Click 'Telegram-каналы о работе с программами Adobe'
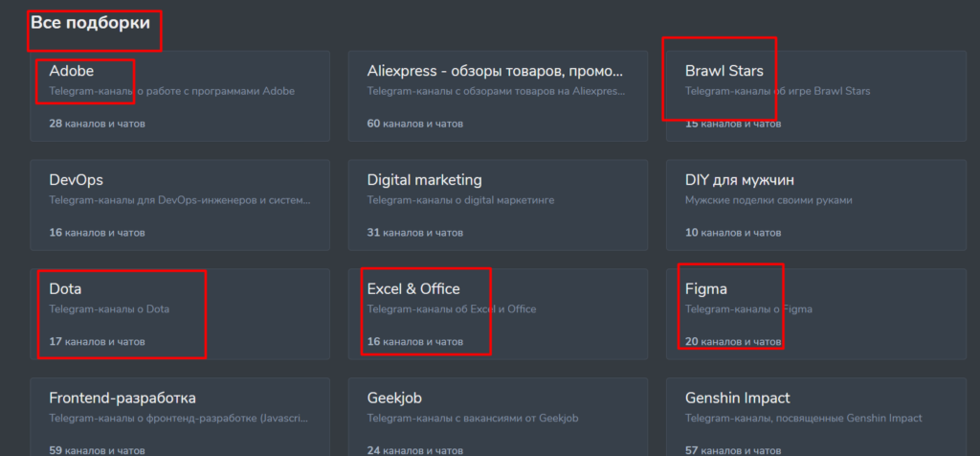Screen dimensions: 980x456 tap(172, 91)
